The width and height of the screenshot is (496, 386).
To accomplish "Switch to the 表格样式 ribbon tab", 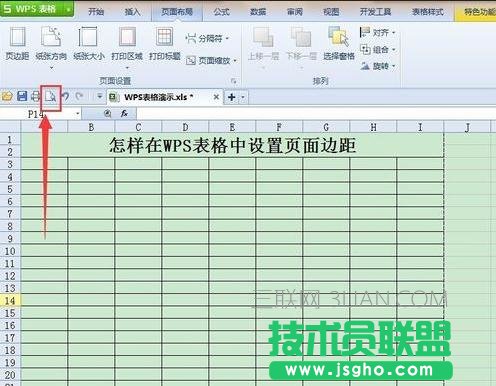I will coord(428,12).
